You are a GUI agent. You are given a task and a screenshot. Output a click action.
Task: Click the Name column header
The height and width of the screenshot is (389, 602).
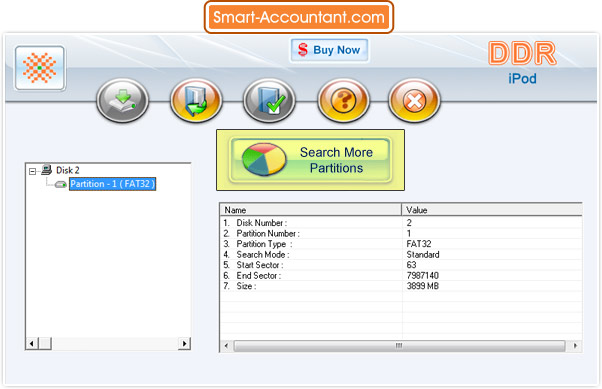pos(311,210)
